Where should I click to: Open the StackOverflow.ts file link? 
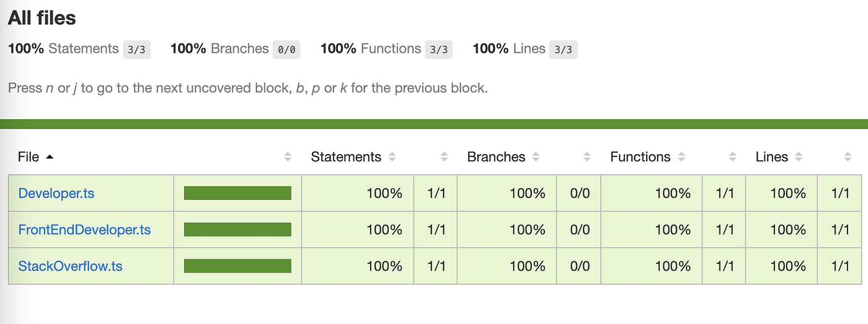[x=70, y=266]
